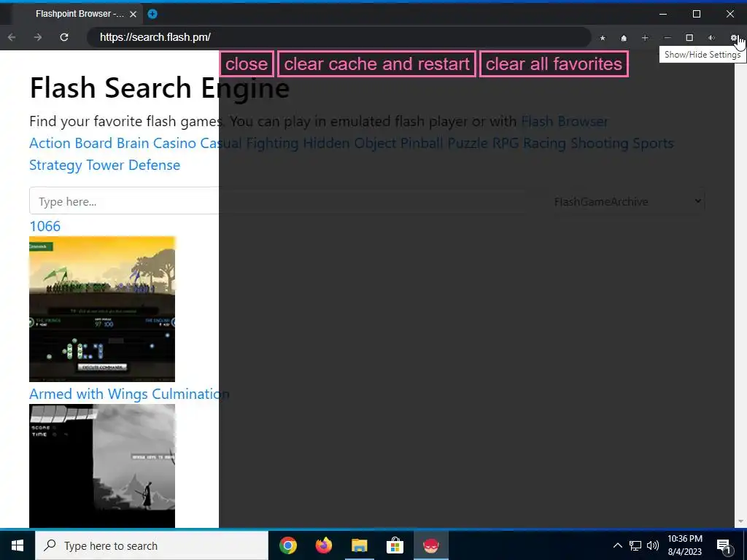Open the Brain category link

tap(133, 143)
